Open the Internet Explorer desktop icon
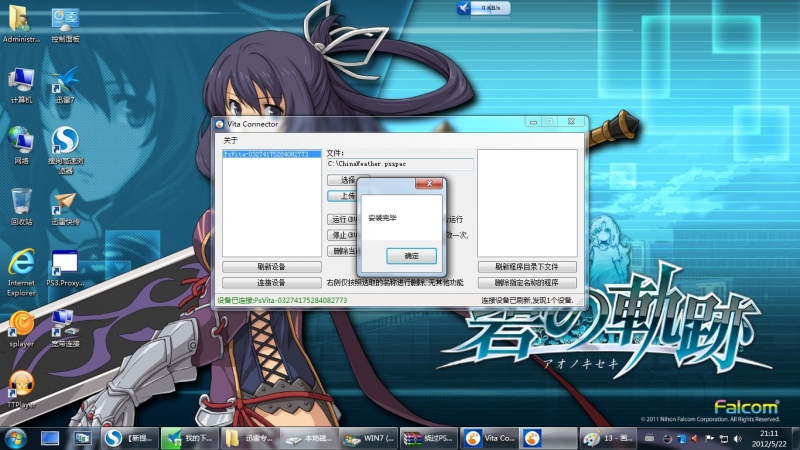 click(x=21, y=272)
